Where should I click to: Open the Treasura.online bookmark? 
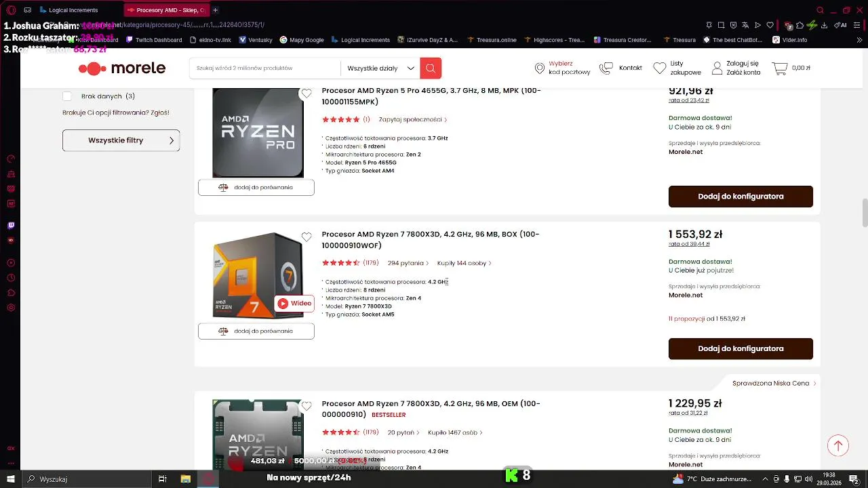(492, 40)
